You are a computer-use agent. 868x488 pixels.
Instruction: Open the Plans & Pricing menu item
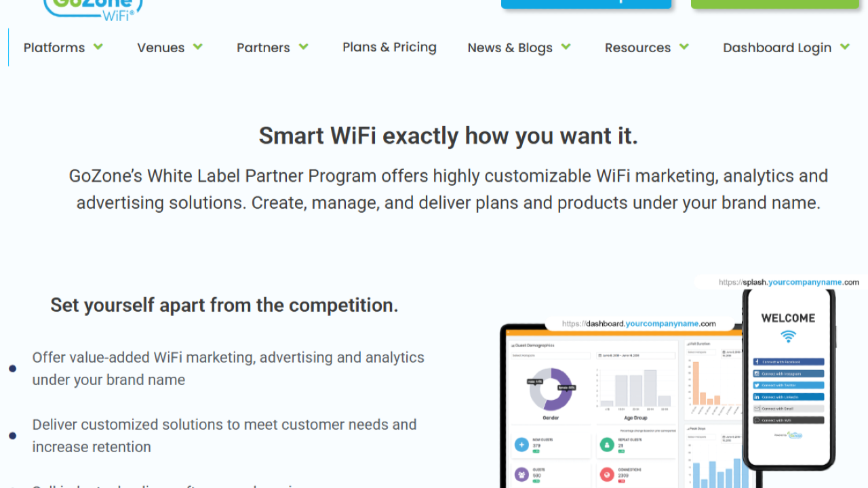[389, 47]
